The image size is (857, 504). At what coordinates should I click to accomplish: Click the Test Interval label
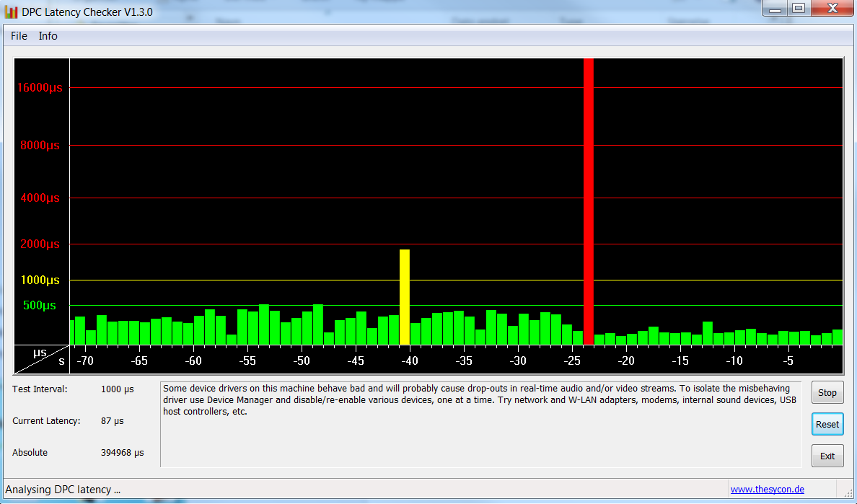[x=40, y=389]
